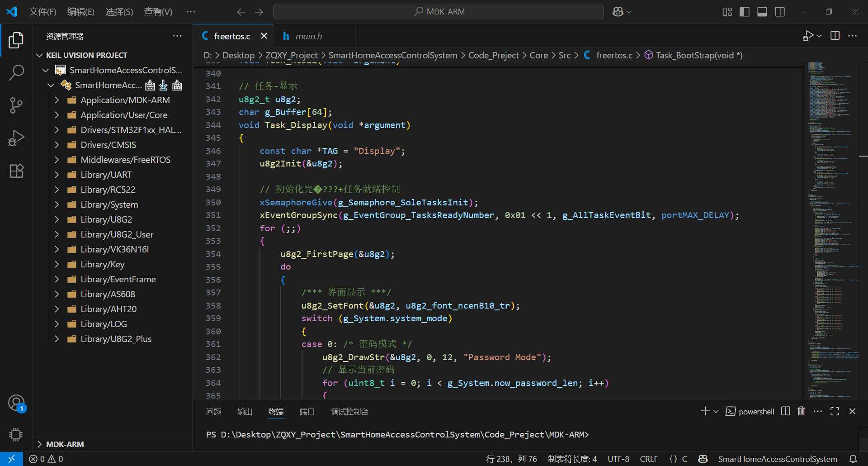This screenshot has height=466, width=868.
Task: Open the run button dropdown arrow
Action: [819, 36]
